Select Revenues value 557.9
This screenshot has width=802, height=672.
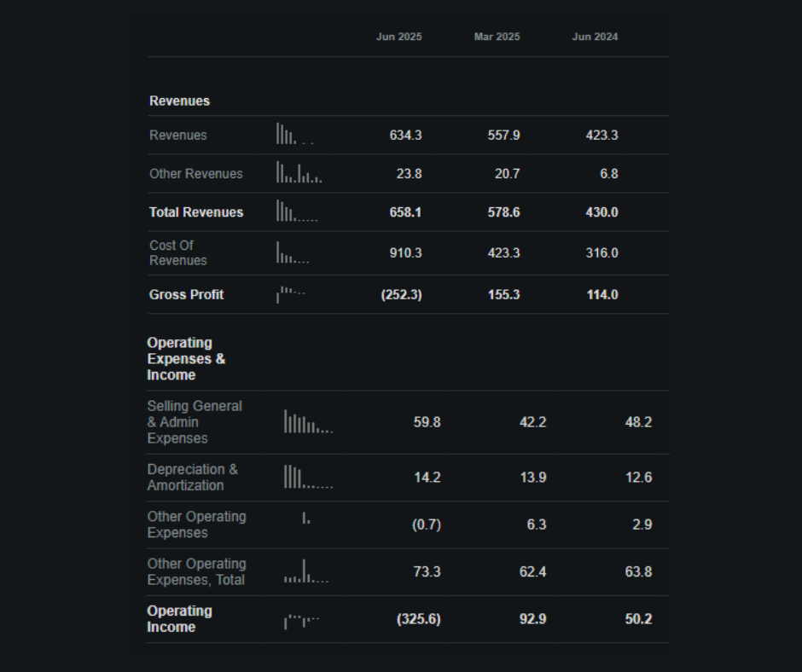[503, 135]
